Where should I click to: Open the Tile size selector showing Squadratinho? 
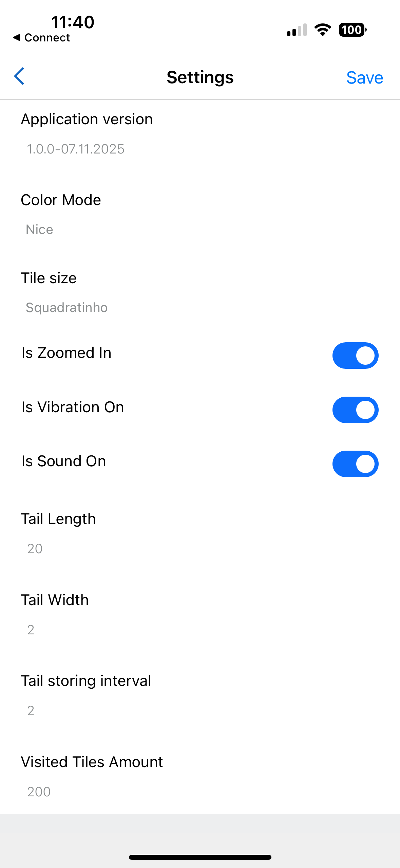(66, 307)
